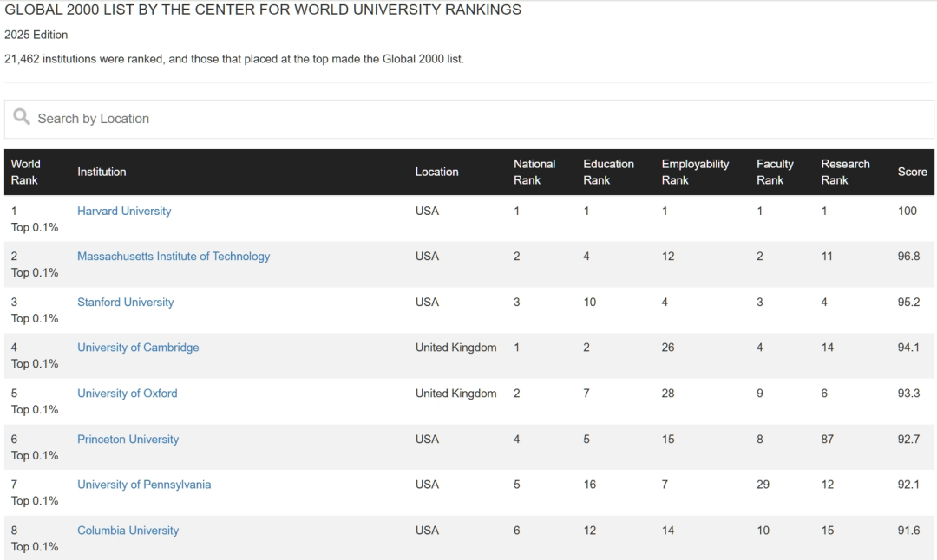Click Top 0.1% label under Harvard's rank
Image resolution: width=937 pixels, height=560 pixels.
click(35, 227)
